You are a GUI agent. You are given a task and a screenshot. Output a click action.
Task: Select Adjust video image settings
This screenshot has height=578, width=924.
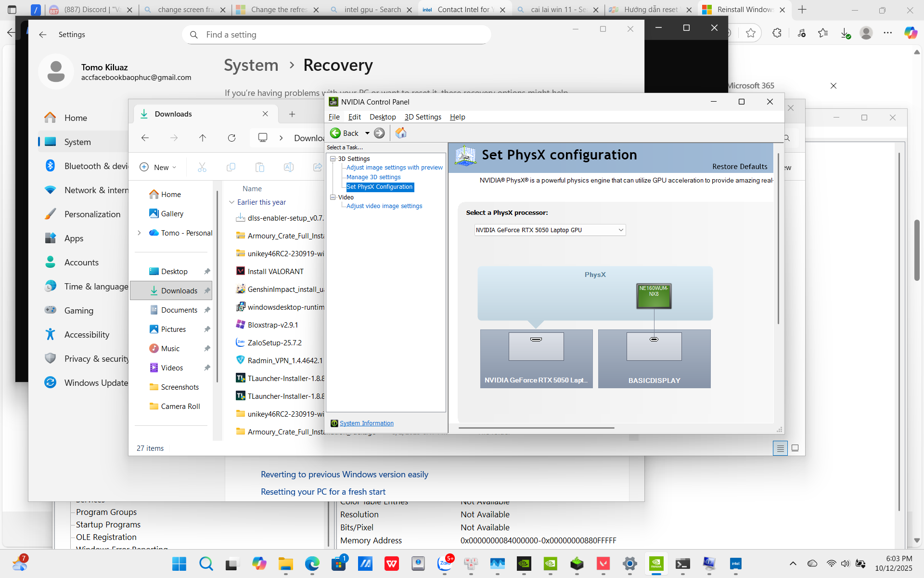[x=384, y=206]
